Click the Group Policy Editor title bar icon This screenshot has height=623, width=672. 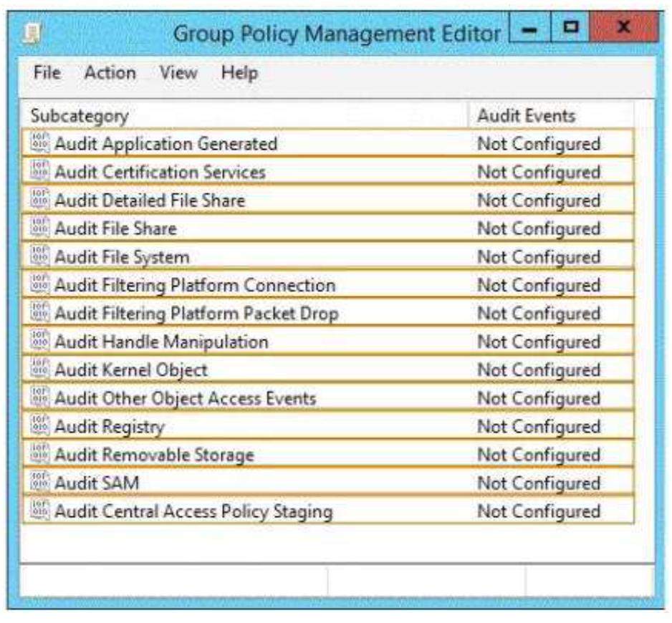pyautogui.click(x=34, y=34)
